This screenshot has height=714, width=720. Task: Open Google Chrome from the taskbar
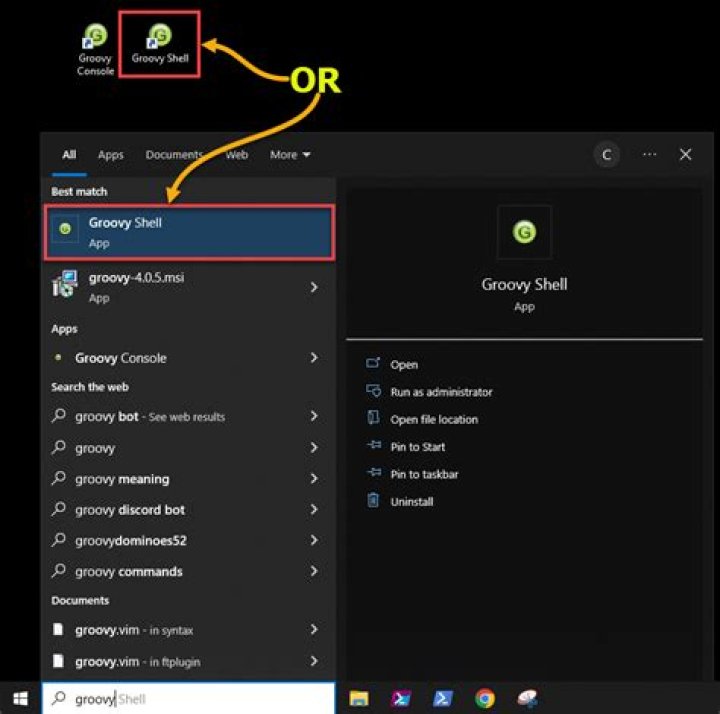(485, 698)
